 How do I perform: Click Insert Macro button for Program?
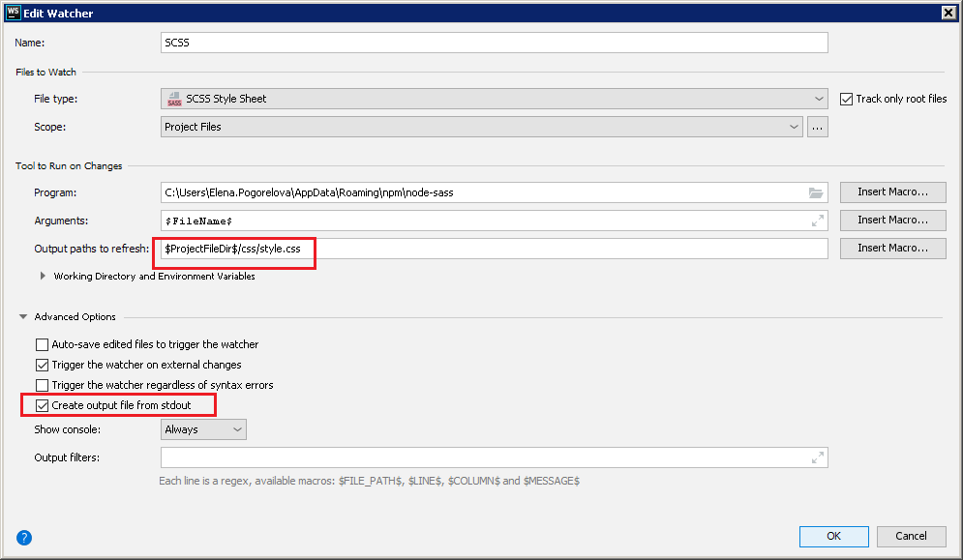pos(892,192)
